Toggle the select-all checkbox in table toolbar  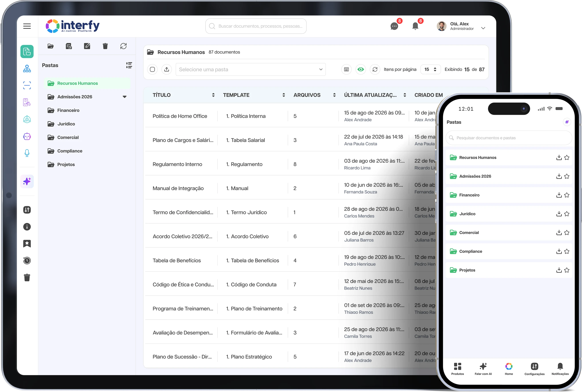tap(152, 69)
